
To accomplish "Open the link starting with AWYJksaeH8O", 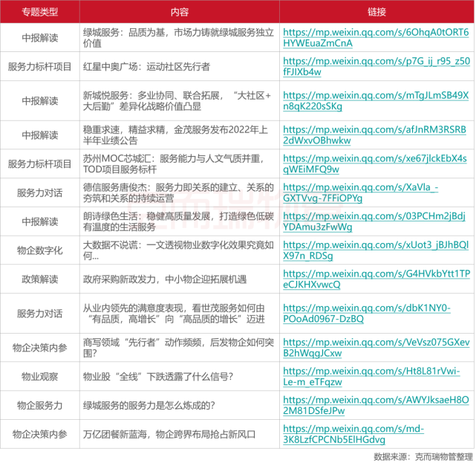I will point(376,405).
